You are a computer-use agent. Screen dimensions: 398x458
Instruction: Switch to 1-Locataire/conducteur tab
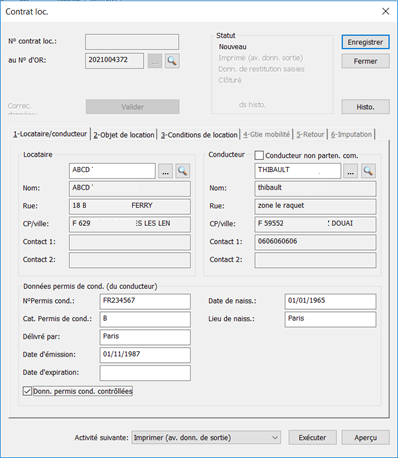(50, 134)
